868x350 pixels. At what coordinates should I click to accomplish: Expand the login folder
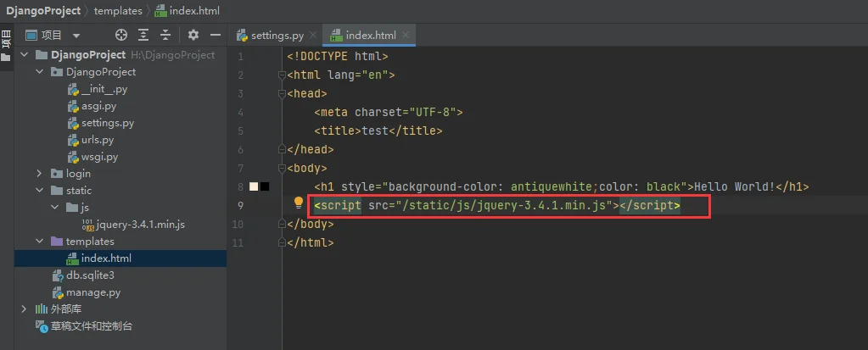[x=39, y=174]
